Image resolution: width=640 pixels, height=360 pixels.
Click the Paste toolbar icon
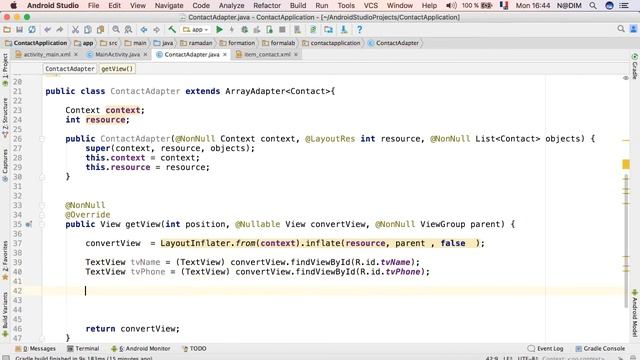pyautogui.click(x=100, y=29)
